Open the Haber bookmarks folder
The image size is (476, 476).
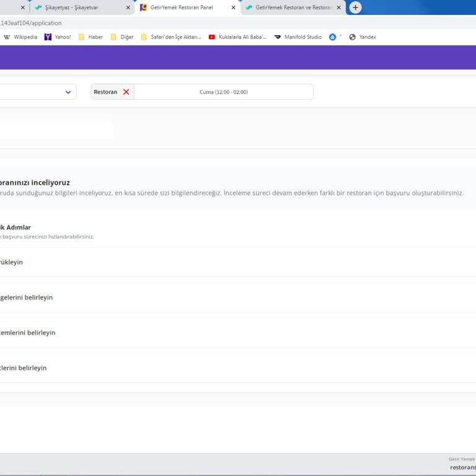tap(90, 37)
